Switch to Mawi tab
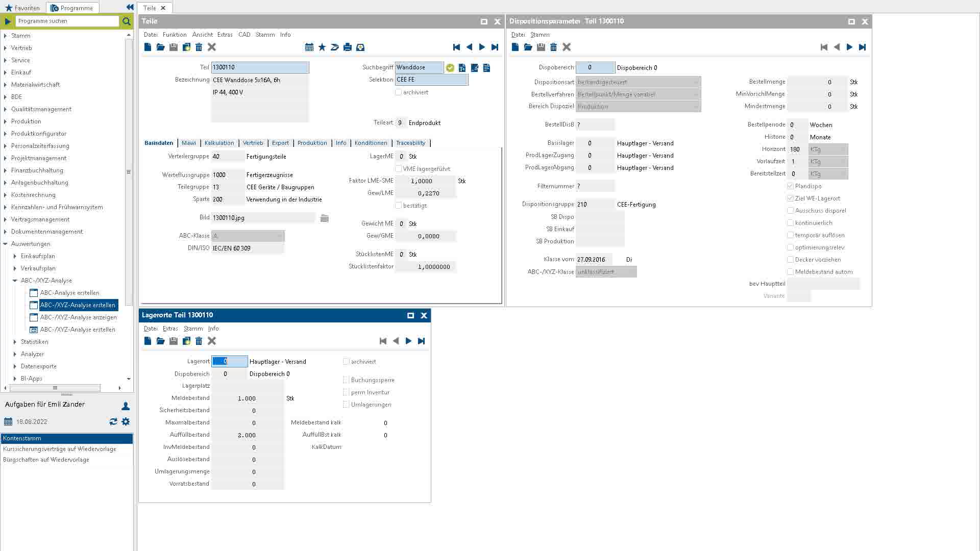 point(189,143)
